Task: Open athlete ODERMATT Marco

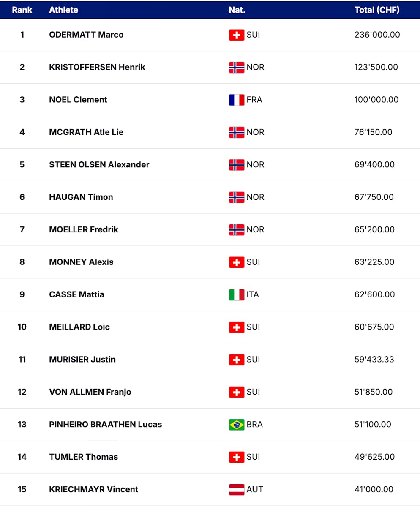Action: [86, 35]
